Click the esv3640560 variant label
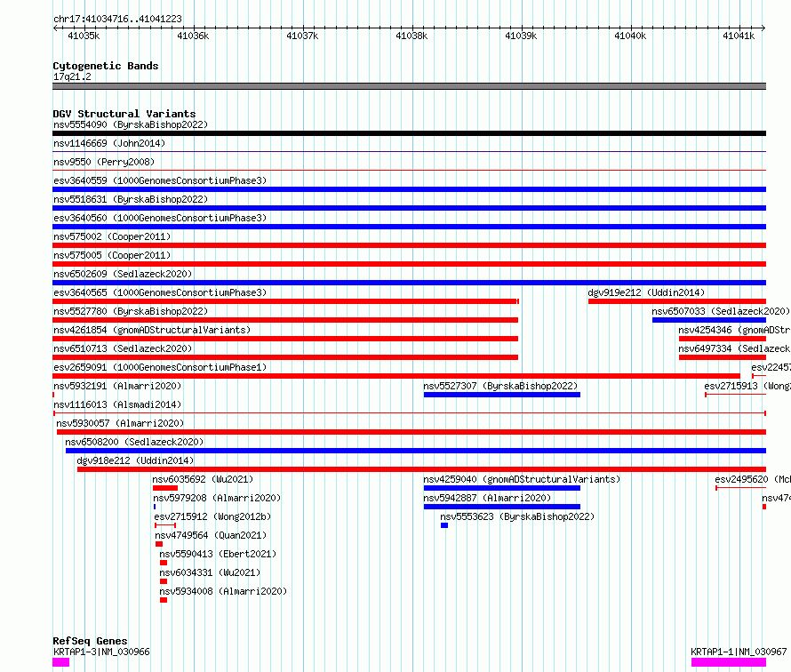The height and width of the screenshot is (672, 791). click(x=160, y=218)
